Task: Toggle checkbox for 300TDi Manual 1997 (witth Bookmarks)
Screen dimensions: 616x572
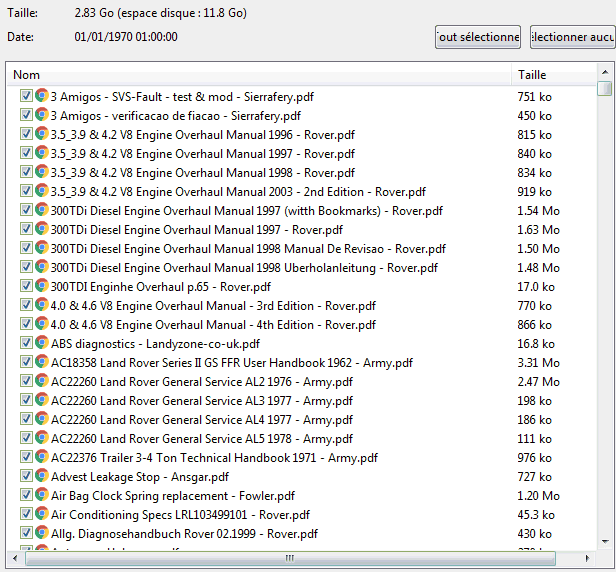Action: [x=26, y=210]
